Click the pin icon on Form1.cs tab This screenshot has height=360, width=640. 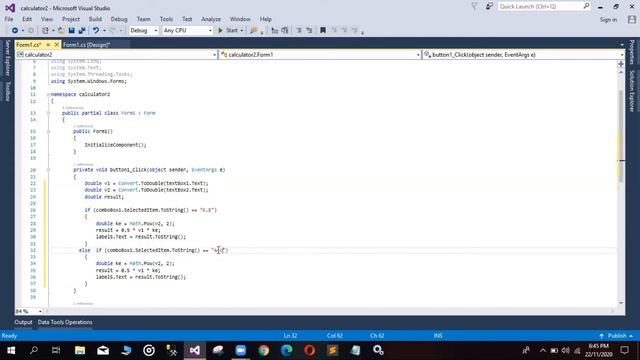tap(48, 44)
